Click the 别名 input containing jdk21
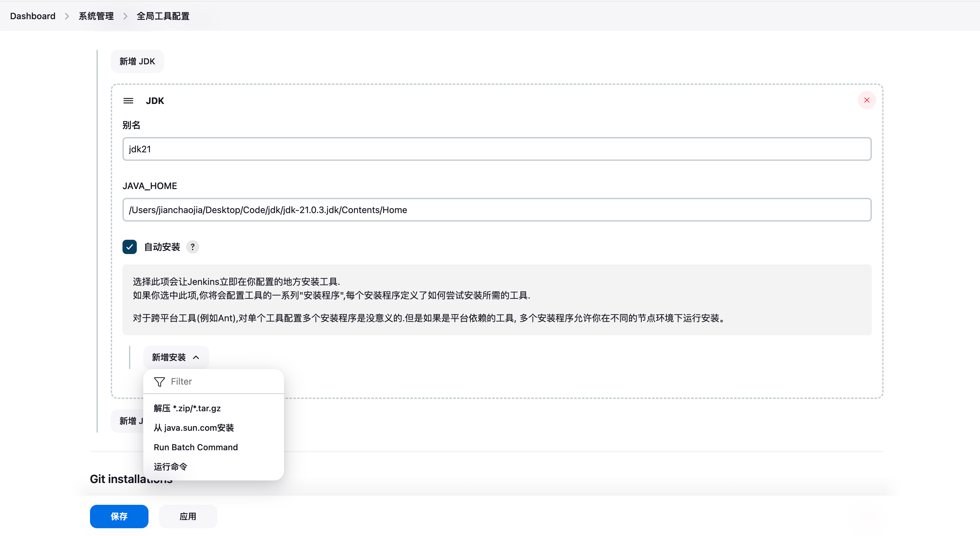The width and height of the screenshot is (980, 536). (x=497, y=149)
